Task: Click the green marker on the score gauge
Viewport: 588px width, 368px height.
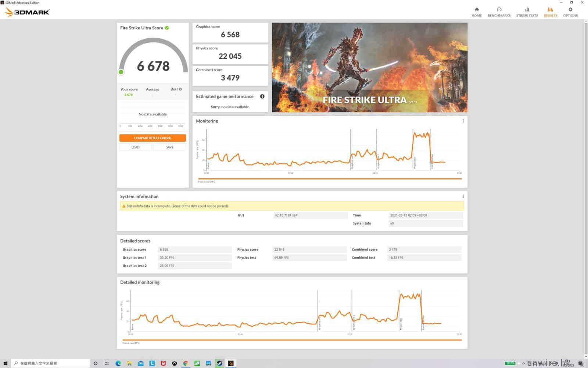Action: tap(121, 72)
